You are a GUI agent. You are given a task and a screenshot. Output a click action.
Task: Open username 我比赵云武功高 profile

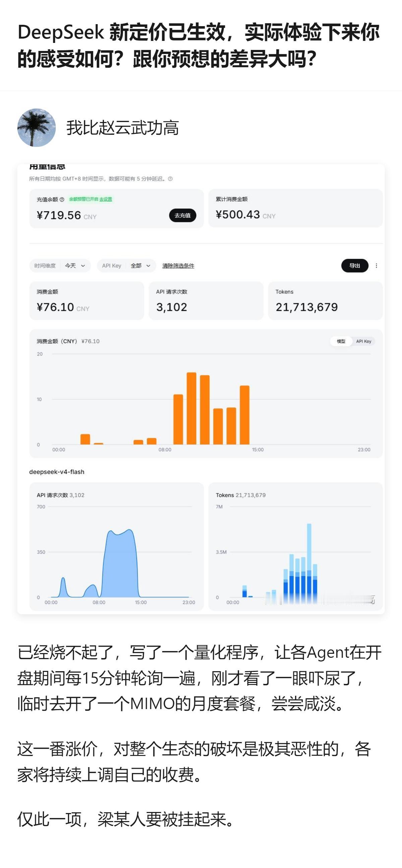122,128
